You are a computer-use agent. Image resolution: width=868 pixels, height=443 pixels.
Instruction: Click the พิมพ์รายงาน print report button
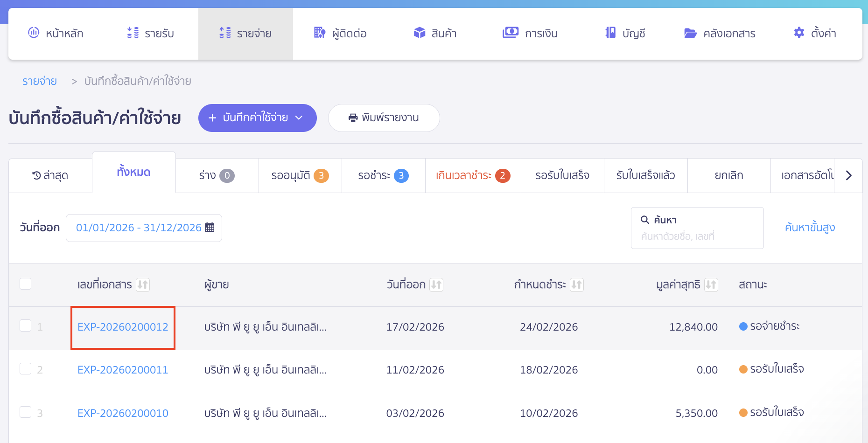[384, 118]
